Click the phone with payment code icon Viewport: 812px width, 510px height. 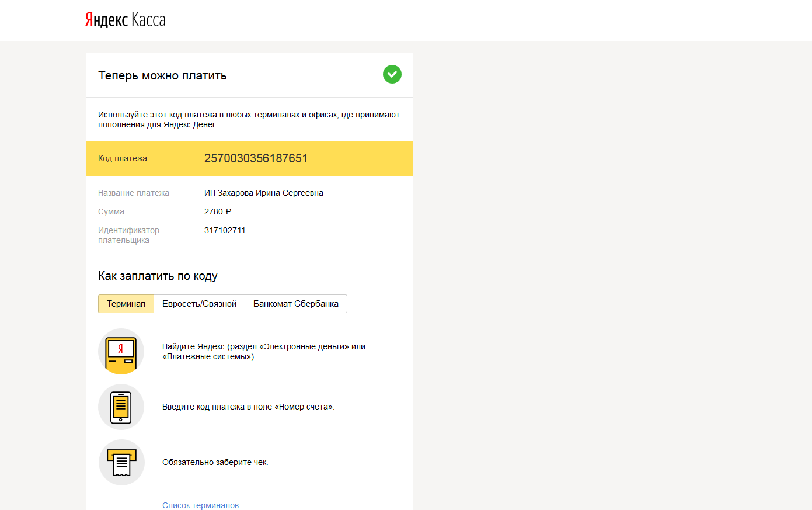click(x=121, y=407)
